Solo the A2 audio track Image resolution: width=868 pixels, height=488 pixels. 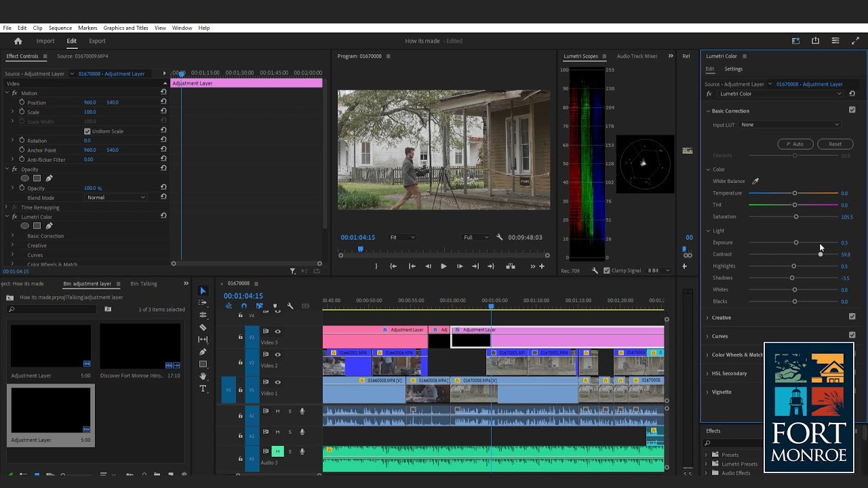290,432
